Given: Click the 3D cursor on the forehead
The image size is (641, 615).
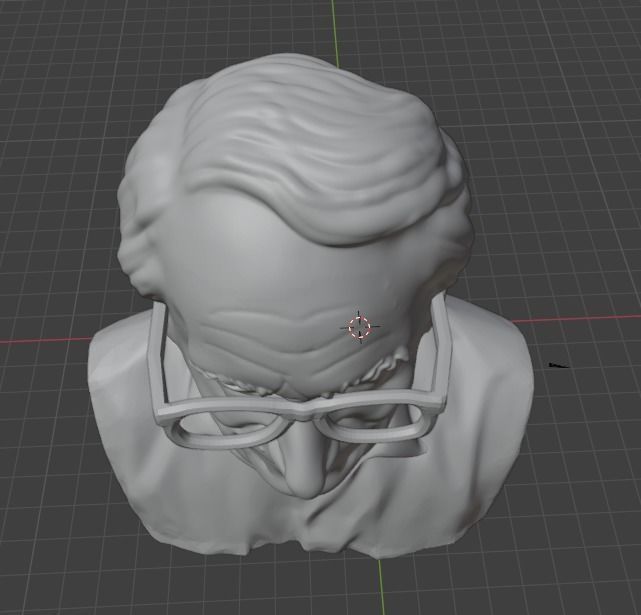Looking at the screenshot, I should point(360,327).
